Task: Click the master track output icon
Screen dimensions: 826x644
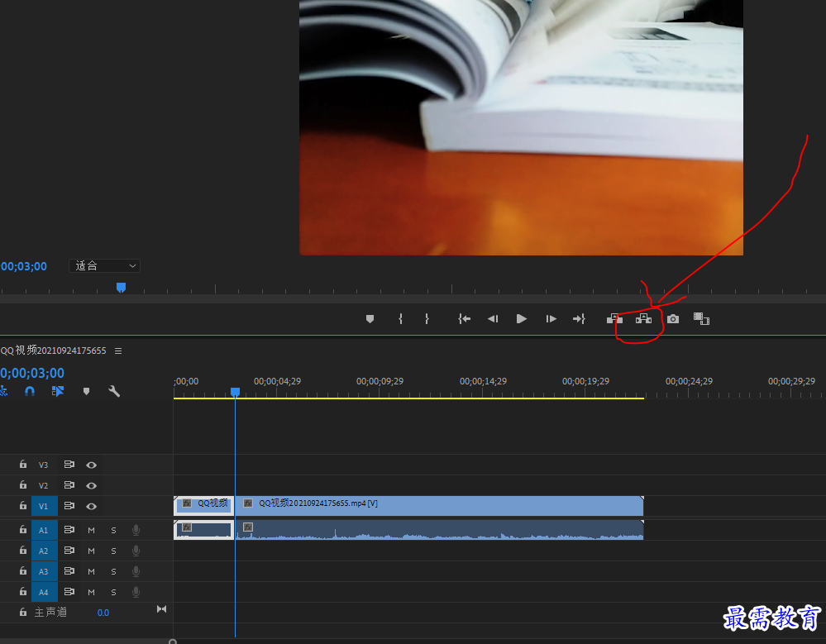Action: pyautogui.click(x=162, y=609)
